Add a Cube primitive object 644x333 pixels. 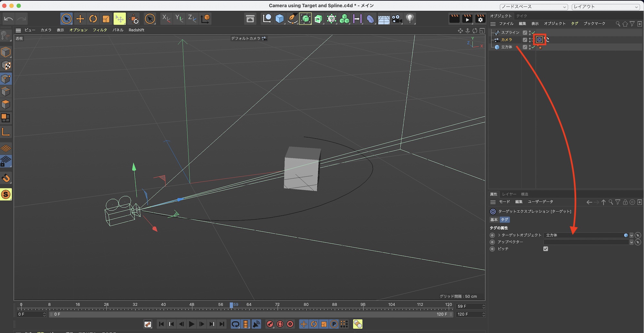click(279, 19)
